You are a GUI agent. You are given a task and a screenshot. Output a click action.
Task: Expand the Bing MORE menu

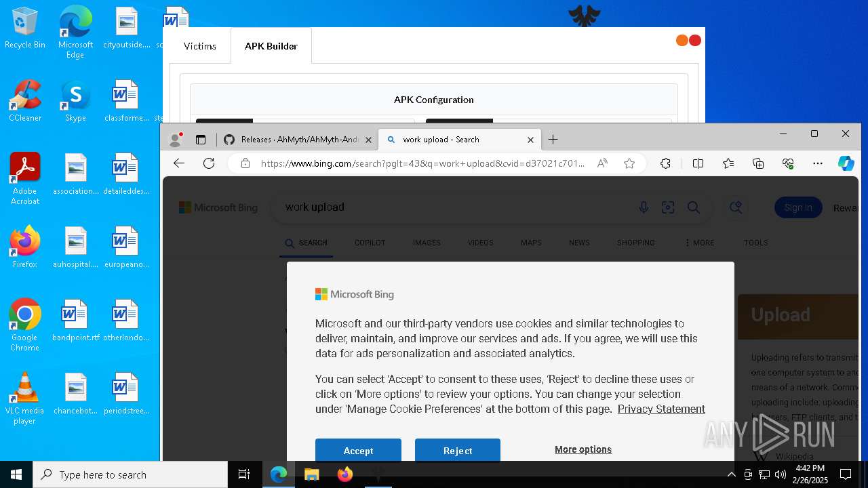point(699,243)
